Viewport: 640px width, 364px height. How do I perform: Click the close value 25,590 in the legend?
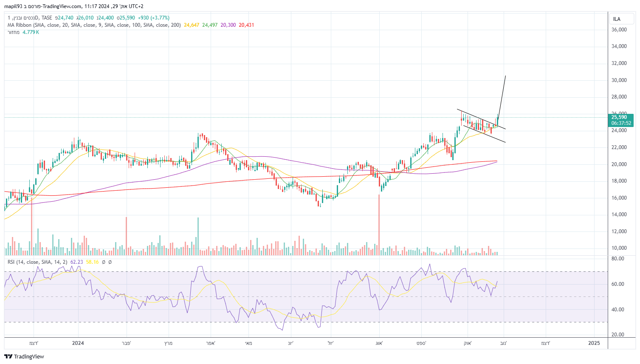(x=127, y=18)
